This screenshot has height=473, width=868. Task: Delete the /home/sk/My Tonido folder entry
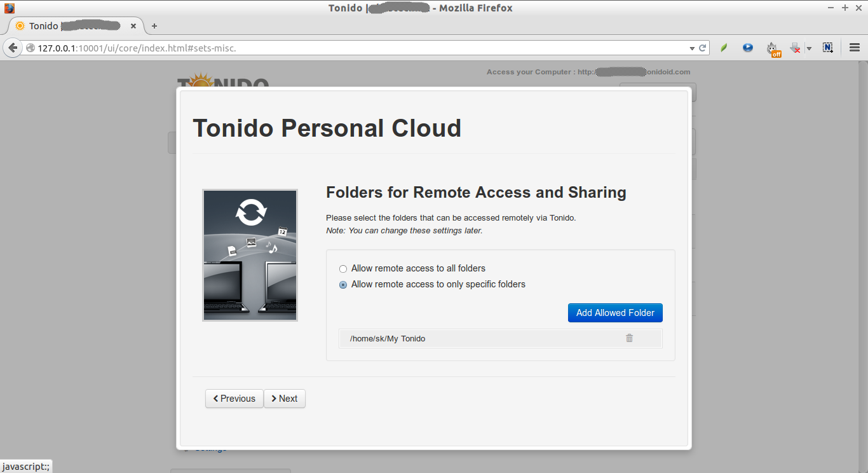[x=629, y=338]
